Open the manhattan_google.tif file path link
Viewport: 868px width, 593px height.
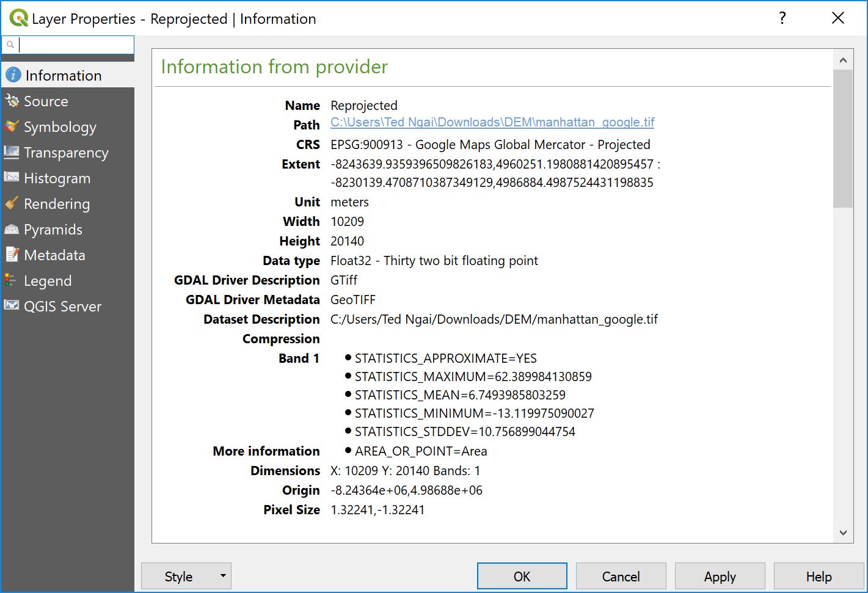491,122
